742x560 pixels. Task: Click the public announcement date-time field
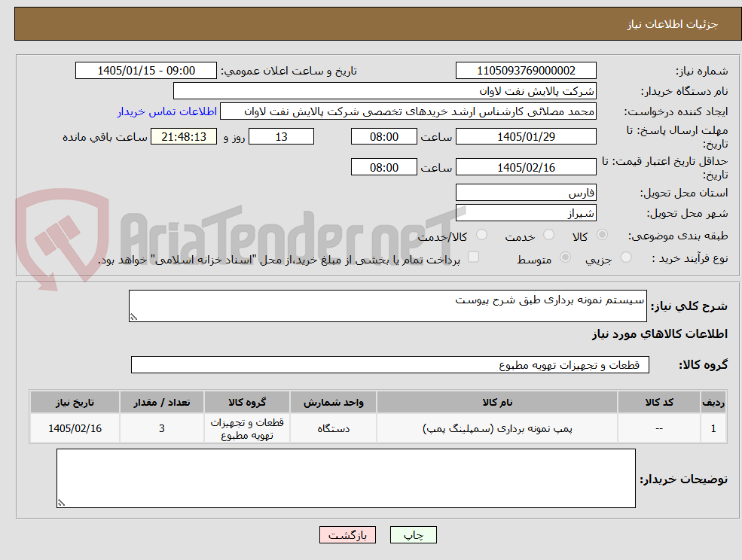click(x=145, y=71)
